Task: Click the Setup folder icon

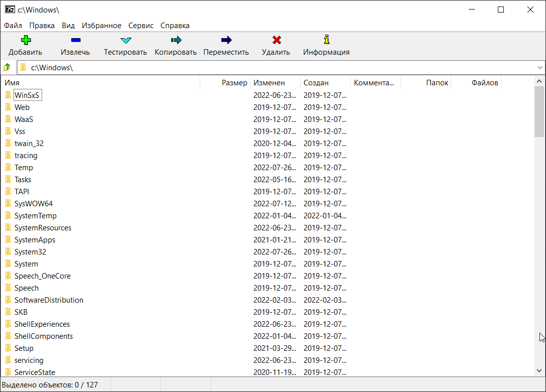Action: (x=9, y=348)
